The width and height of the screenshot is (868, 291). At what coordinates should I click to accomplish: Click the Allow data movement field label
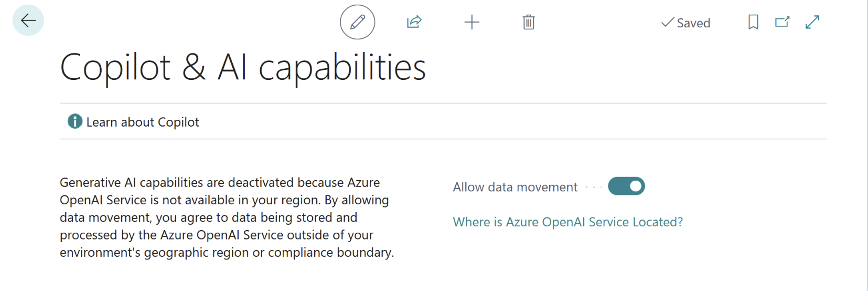pos(515,187)
